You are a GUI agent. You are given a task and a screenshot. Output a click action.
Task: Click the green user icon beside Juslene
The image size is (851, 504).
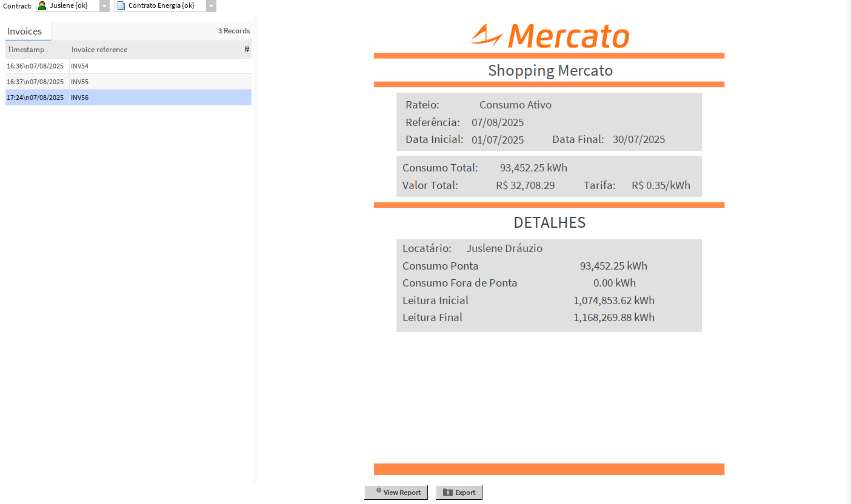tap(42, 5)
